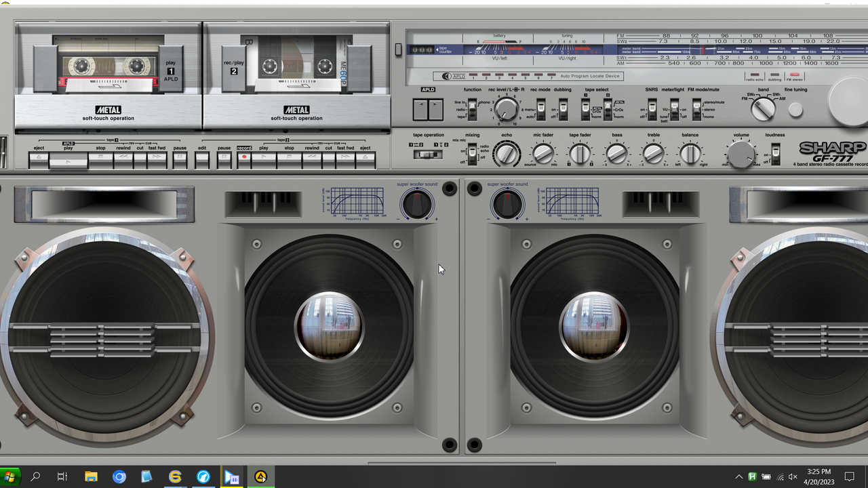Start recording with the red record key
Image resolution: width=868 pixels, height=488 pixels.
(244, 160)
